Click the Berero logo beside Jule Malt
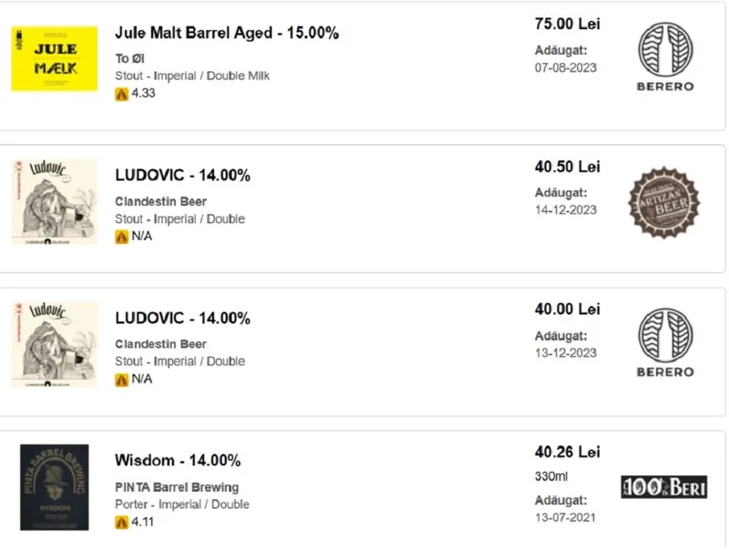 pyautogui.click(x=665, y=56)
